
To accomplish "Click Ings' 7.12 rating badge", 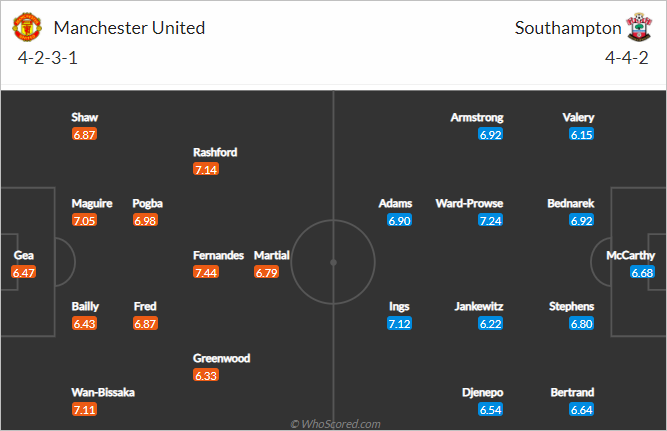I will click(x=399, y=324).
